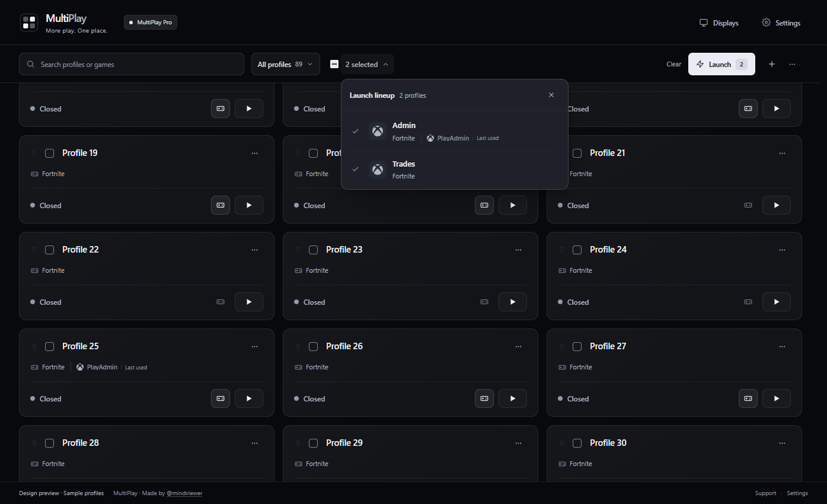This screenshot has height=504, width=827.
Task: Hit the play button on Profile 23
Action: click(x=513, y=302)
